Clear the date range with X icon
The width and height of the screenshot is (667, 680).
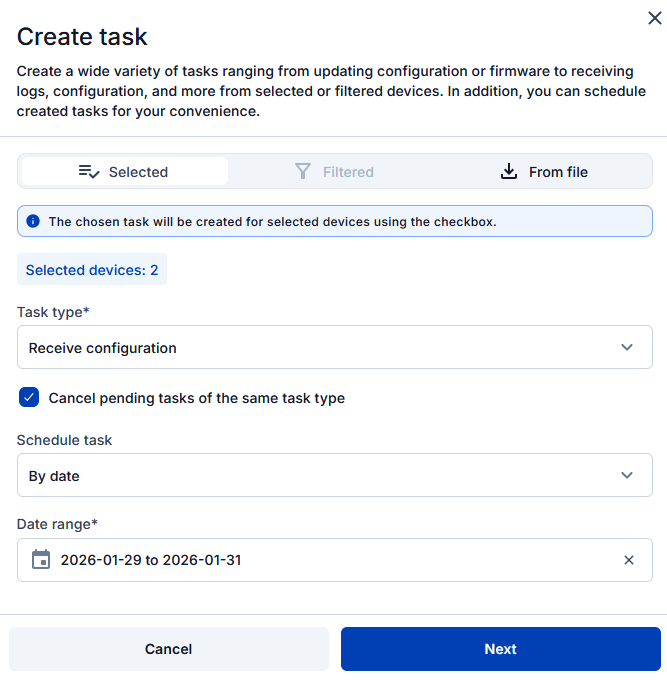click(x=629, y=560)
